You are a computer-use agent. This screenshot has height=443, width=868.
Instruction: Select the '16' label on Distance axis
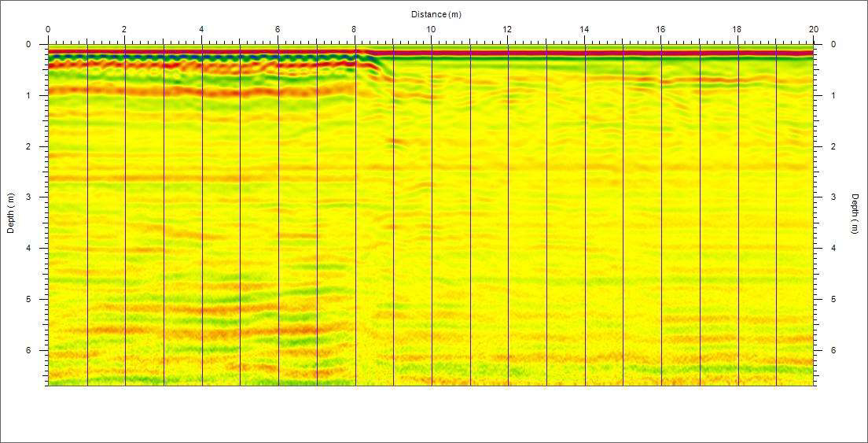click(x=660, y=29)
